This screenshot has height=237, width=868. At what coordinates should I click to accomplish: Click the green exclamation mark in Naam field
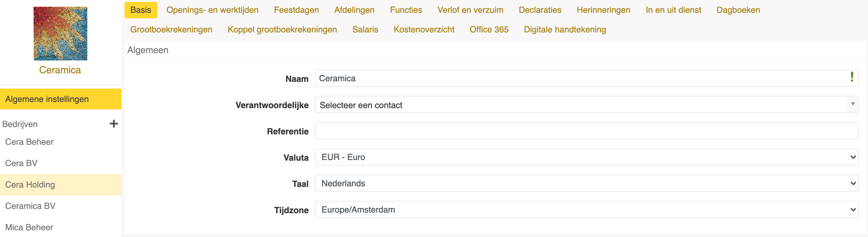(852, 77)
